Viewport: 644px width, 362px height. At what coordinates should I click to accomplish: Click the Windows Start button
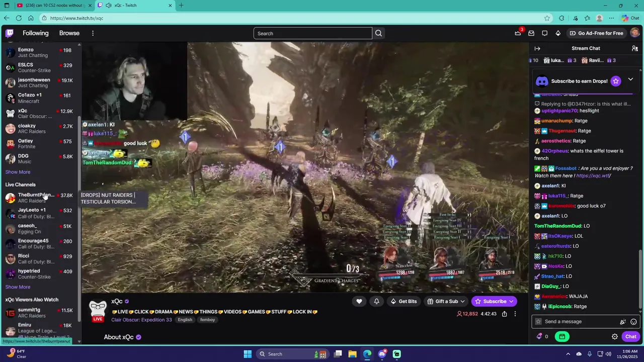(x=248, y=354)
